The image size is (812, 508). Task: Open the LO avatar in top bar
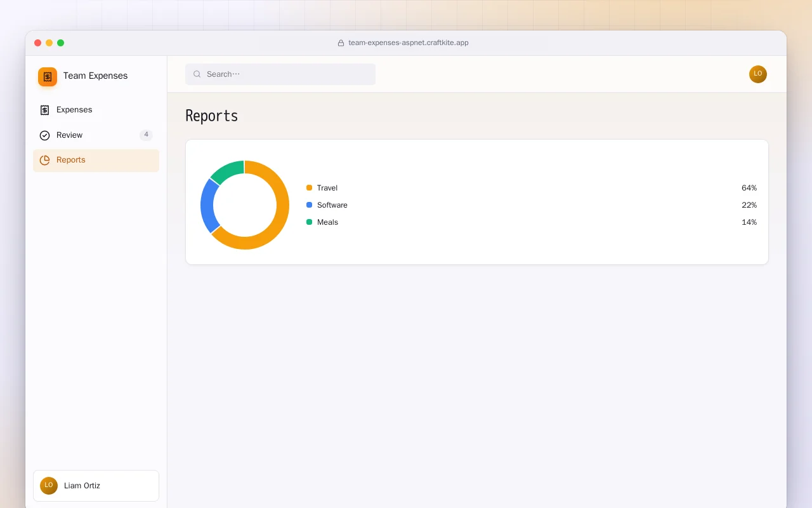click(x=758, y=74)
